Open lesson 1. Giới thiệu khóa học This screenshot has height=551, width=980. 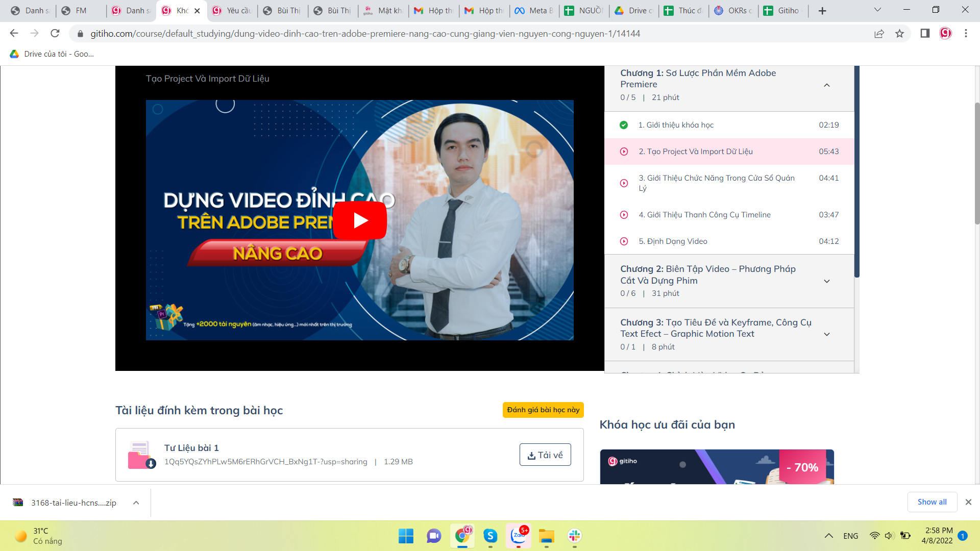pyautogui.click(x=729, y=125)
